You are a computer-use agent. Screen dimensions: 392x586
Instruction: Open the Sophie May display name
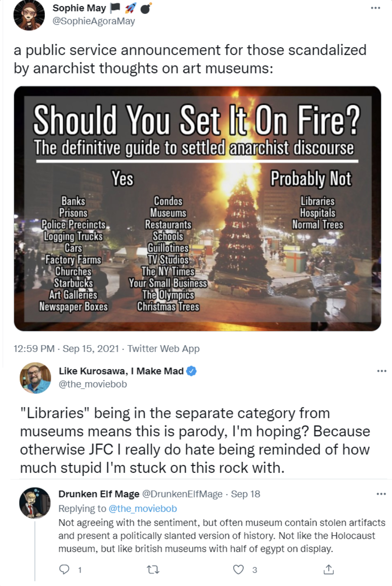click(79, 8)
